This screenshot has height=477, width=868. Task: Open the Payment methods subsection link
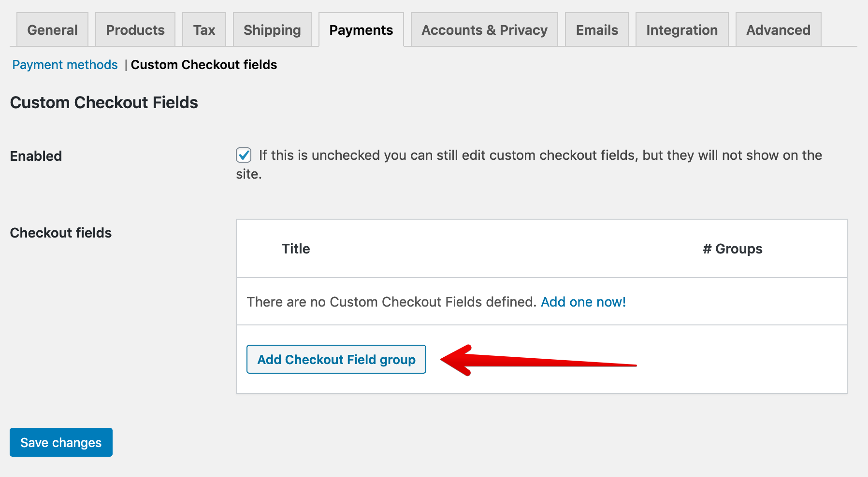(65, 65)
